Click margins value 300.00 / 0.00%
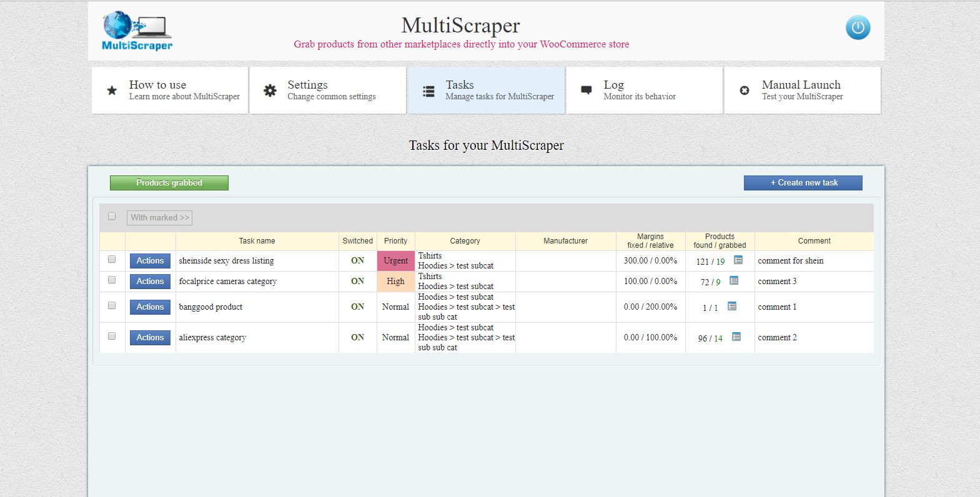The image size is (980, 497). pyautogui.click(x=651, y=261)
